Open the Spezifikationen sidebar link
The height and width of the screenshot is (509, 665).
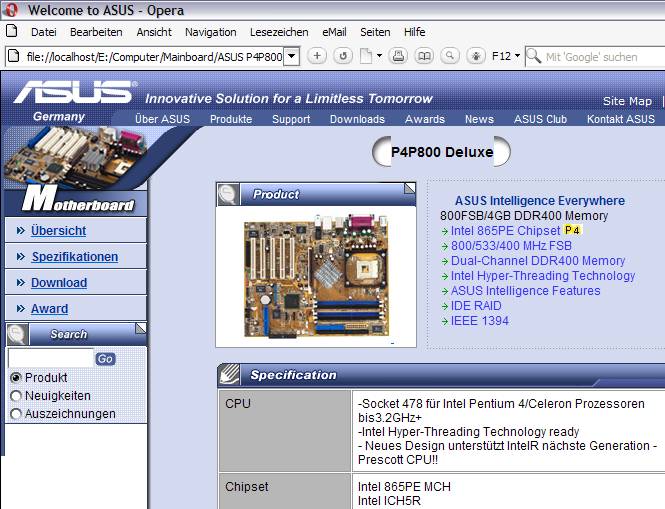pos(75,257)
